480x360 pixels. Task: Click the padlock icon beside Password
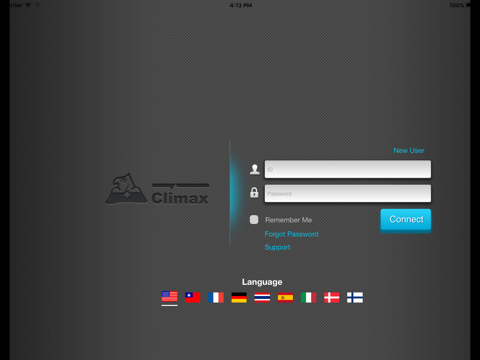pos(254,192)
